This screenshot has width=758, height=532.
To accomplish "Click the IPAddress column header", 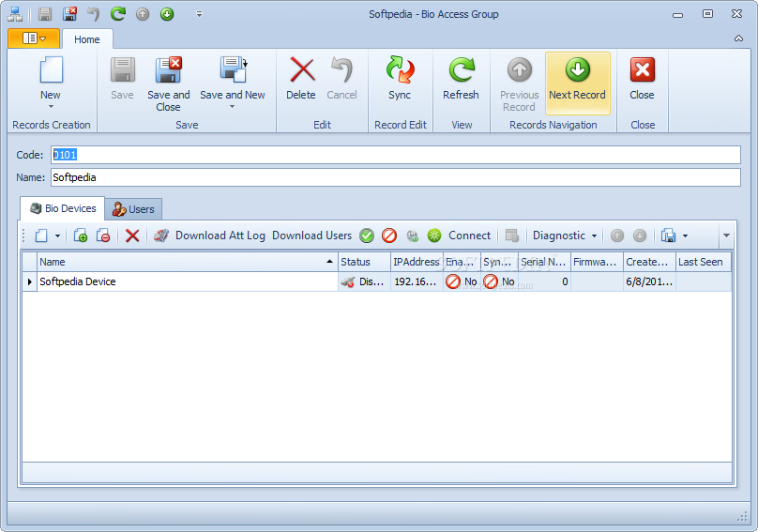I will click(x=417, y=262).
